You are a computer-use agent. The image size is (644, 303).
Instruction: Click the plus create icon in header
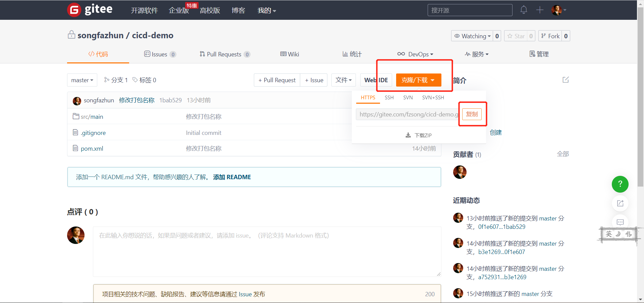point(540,10)
